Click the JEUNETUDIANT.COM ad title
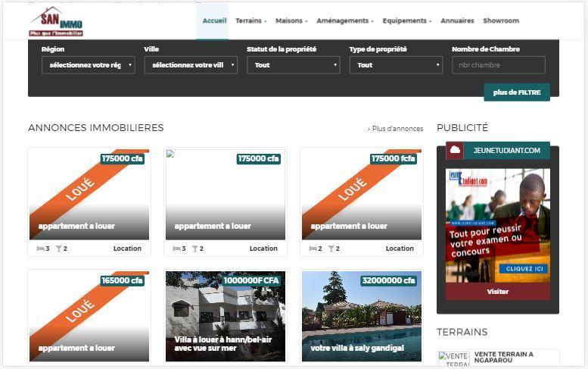This screenshot has width=588, height=369. 506,151
